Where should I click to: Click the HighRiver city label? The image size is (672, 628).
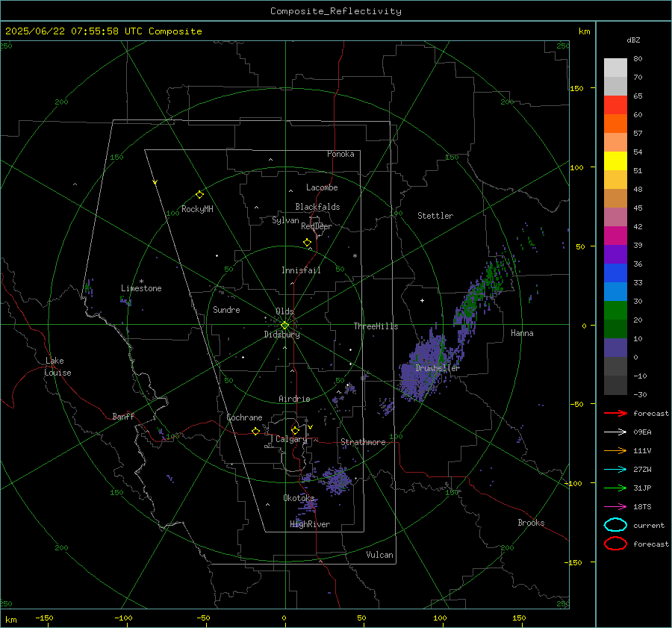310,524
